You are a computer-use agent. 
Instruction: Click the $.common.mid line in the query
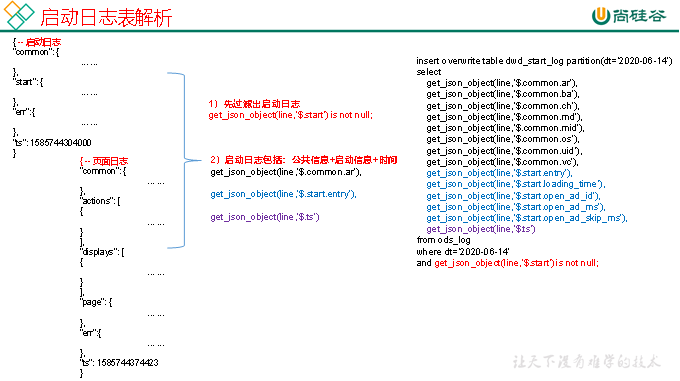[x=505, y=128]
